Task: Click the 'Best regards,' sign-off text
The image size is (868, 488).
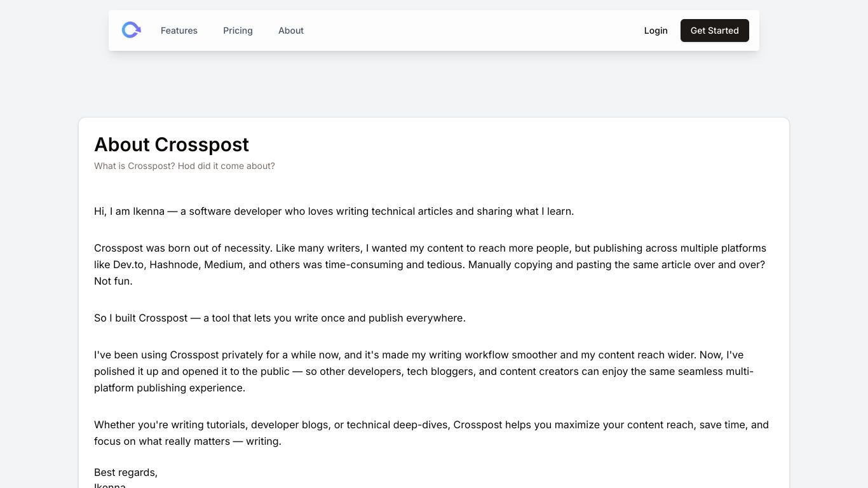Action: [x=126, y=472]
